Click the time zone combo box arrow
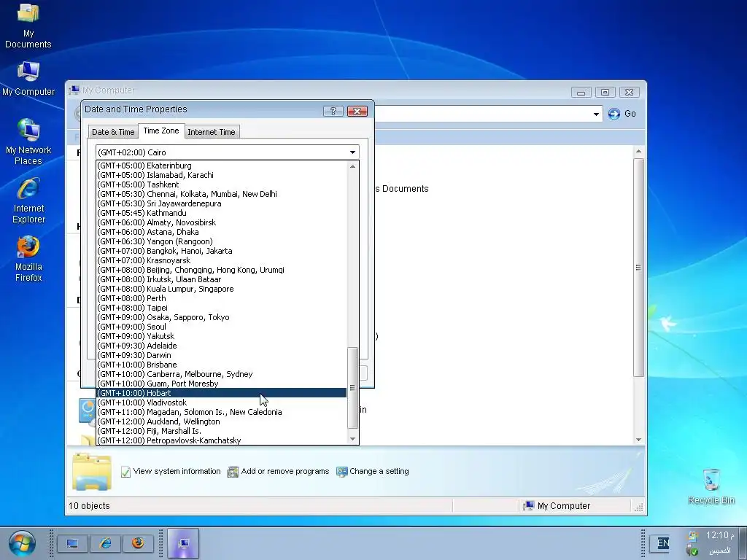 click(x=352, y=152)
